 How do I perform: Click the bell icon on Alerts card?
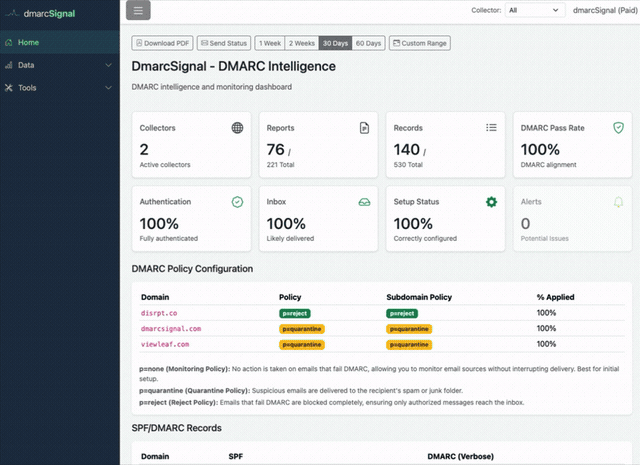click(x=618, y=202)
